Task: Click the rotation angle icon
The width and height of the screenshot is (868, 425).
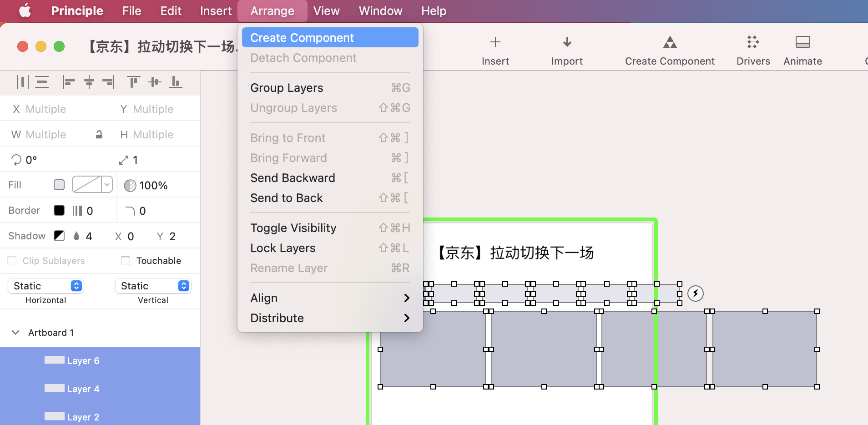Action: [16, 160]
